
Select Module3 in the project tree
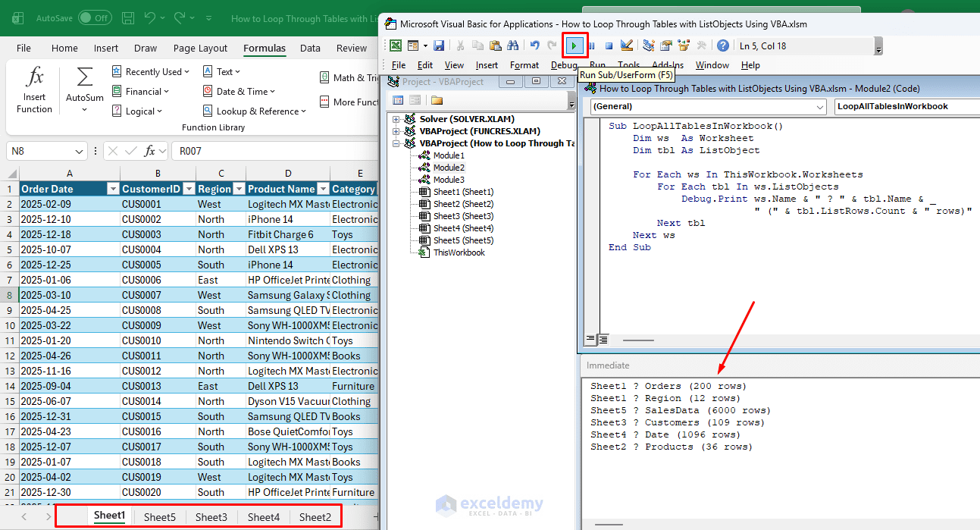(x=449, y=180)
